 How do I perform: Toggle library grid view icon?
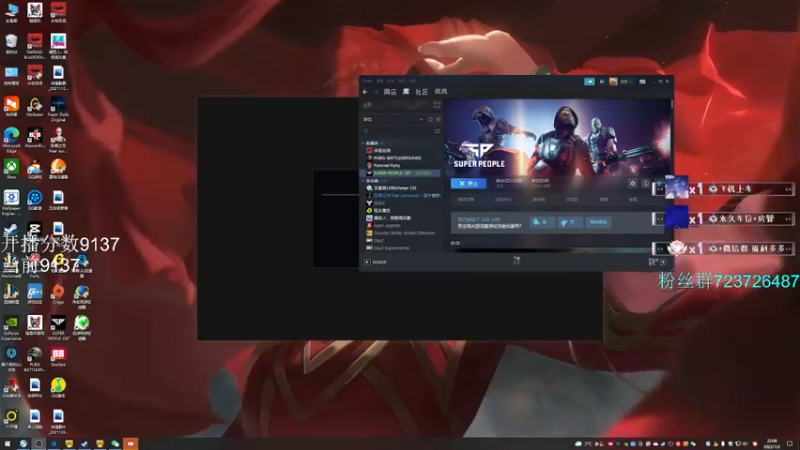click(437, 105)
